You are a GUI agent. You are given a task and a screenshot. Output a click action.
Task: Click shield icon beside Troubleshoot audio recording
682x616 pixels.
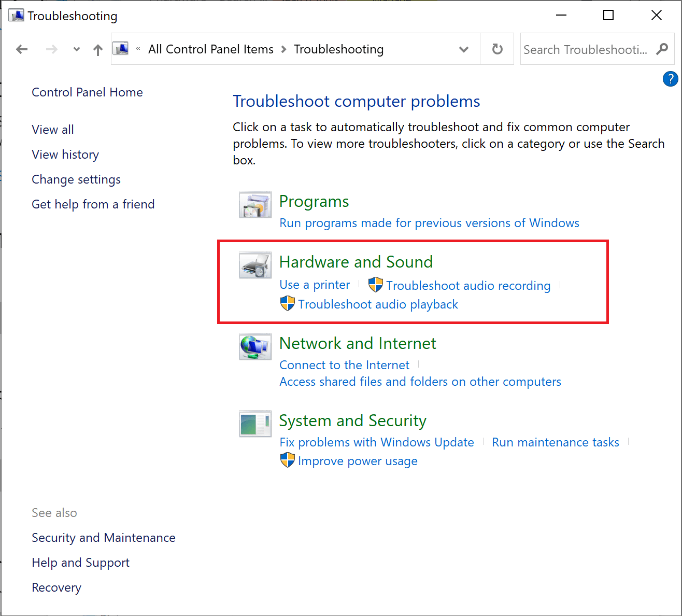(x=376, y=285)
